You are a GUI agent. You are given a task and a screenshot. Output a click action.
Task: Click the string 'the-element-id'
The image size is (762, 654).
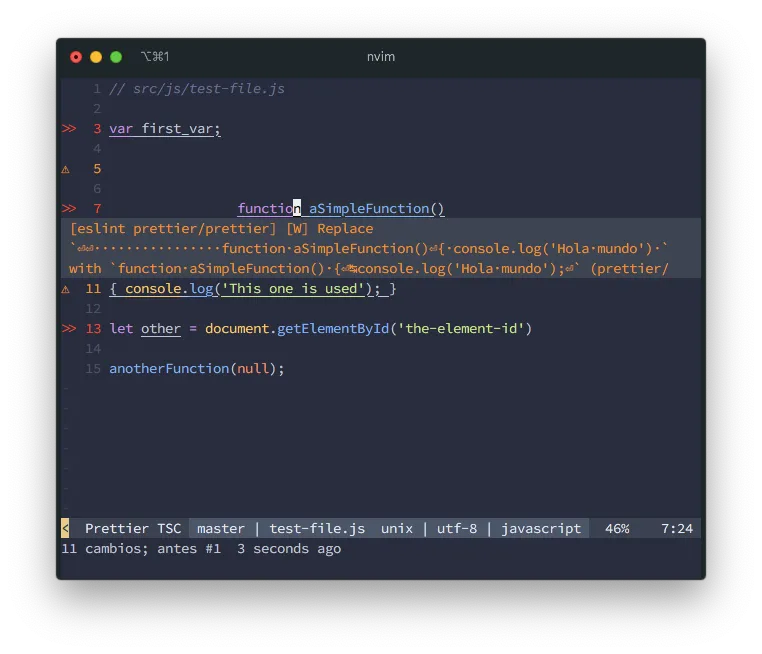(461, 329)
